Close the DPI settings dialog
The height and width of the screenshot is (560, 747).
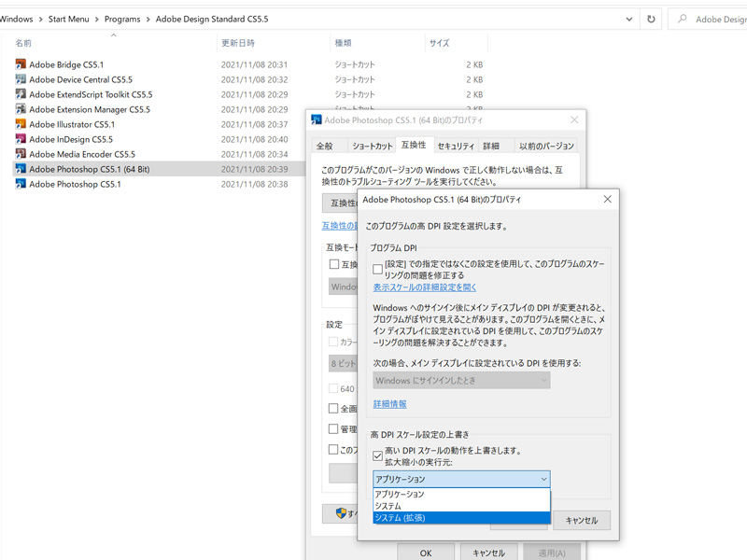click(608, 199)
